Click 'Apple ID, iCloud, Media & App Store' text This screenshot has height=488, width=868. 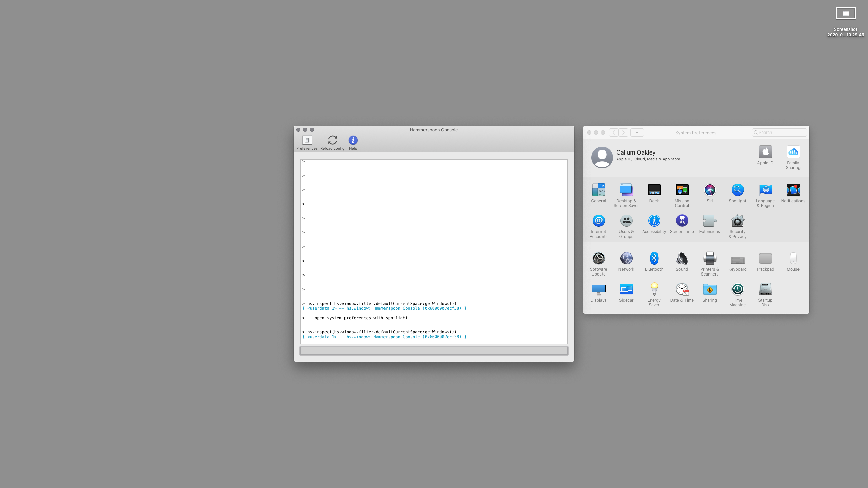648,159
